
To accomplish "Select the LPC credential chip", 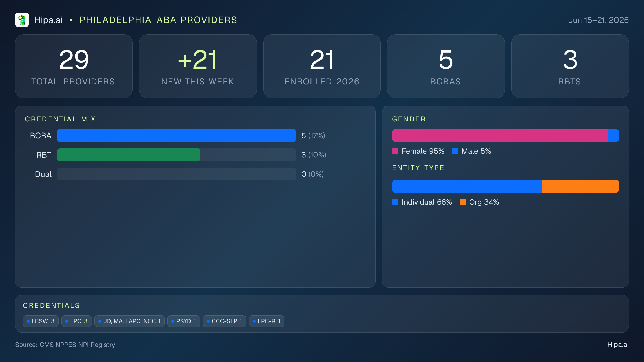I will [76, 321].
